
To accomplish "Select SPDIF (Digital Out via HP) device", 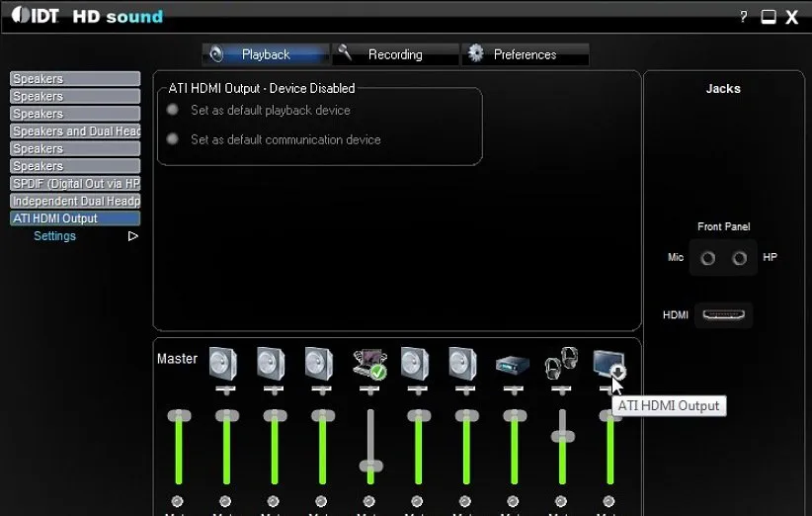I will 75,184.
